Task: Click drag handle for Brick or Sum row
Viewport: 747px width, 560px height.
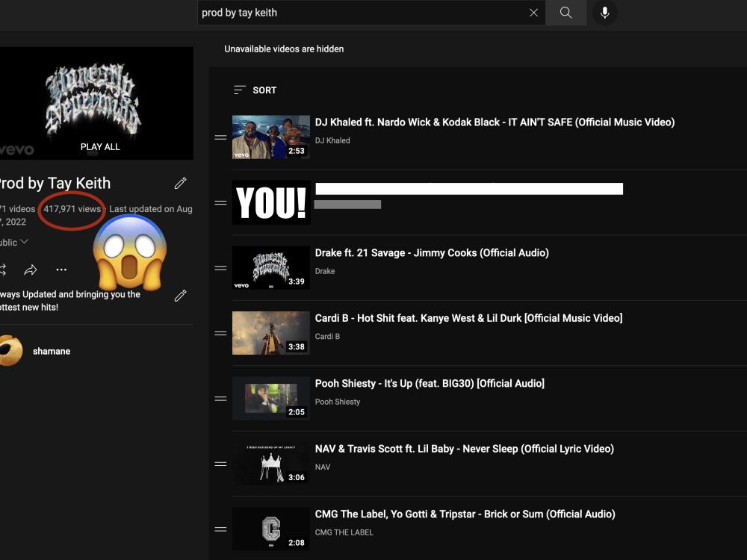Action: 220,529
